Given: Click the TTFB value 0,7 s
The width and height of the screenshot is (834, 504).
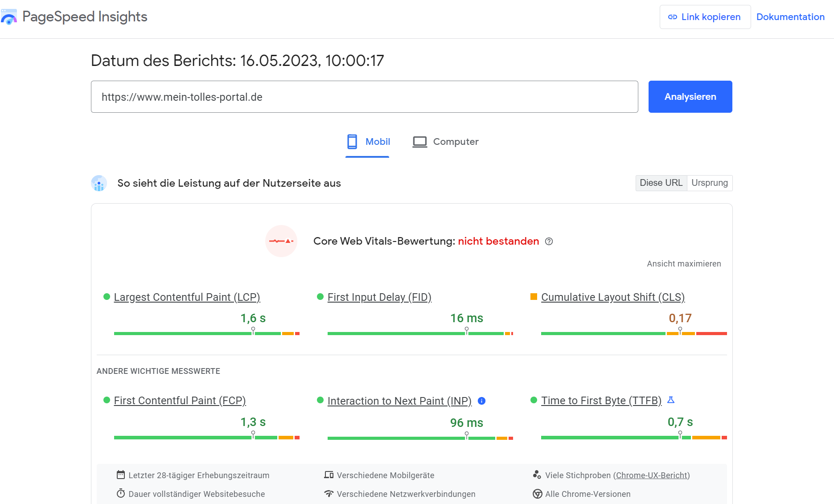Looking at the screenshot, I should pyautogui.click(x=680, y=422).
